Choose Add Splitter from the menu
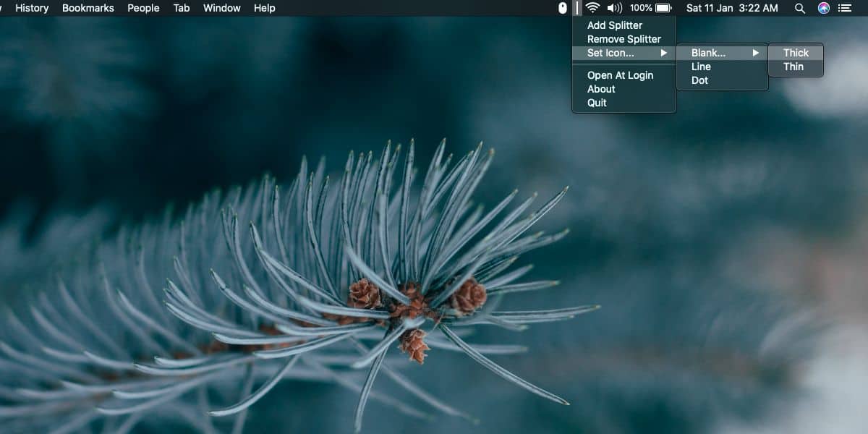868x434 pixels. [624, 25]
